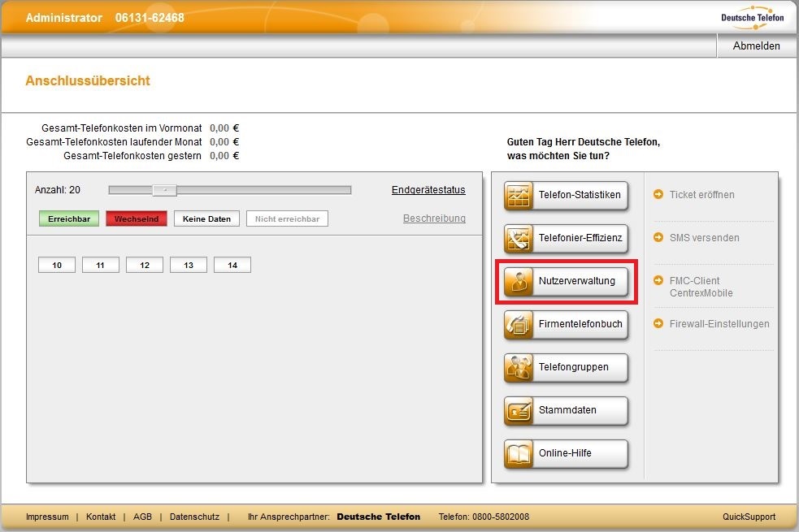
Task: Open Nutzerverwaltung user icon
Action: [519, 282]
